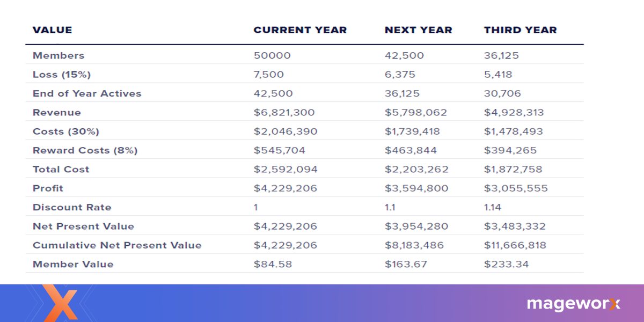Select the next year Profit value $3,594,800
644x322 pixels.
point(416,188)
